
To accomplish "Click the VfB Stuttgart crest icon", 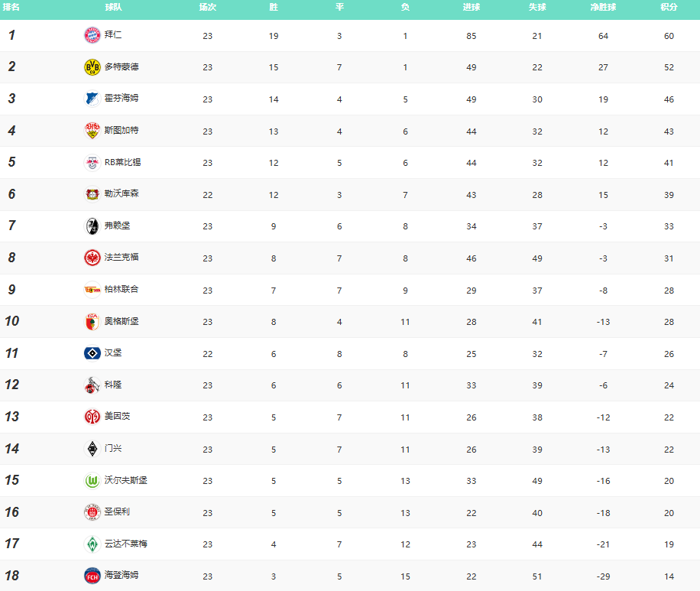I will (x=92, y=131).
